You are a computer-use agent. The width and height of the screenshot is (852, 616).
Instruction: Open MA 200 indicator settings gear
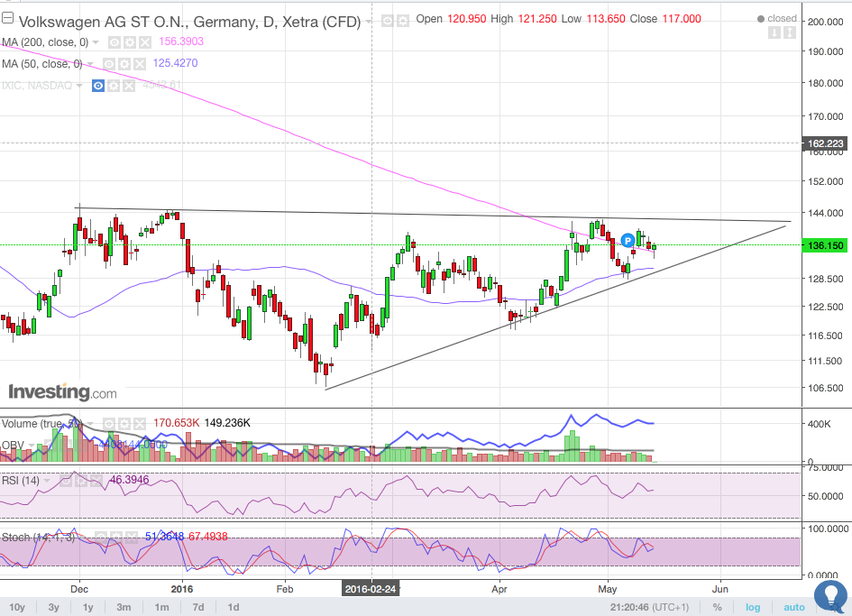coord(129,42)
